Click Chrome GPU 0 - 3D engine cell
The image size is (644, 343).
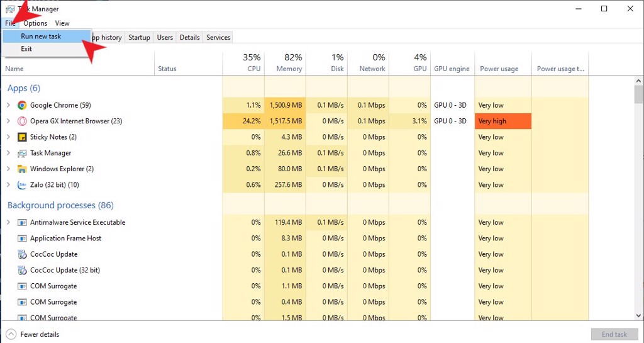point(452,105)
